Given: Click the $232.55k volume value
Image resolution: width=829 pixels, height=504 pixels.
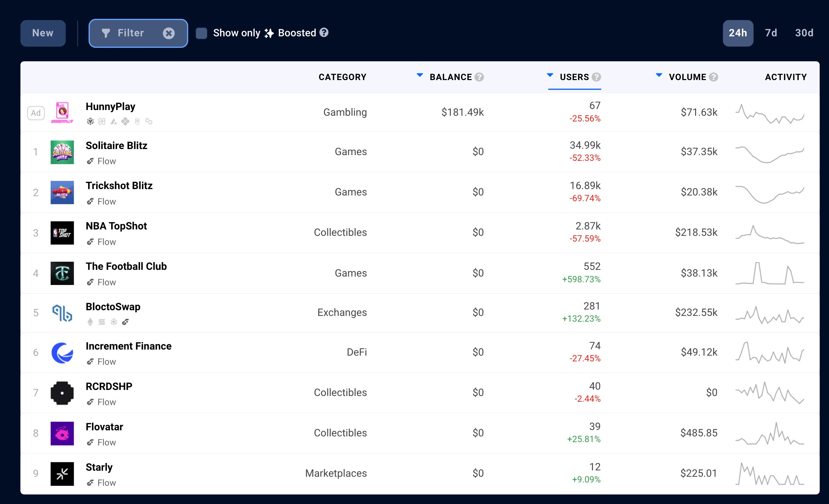Looking at the screenshot, I should 696,312.
